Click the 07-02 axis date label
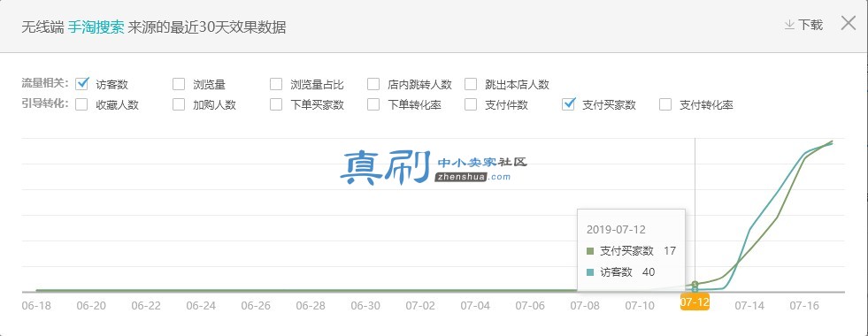The image size is (868, 336). click(x=420, y=305)
